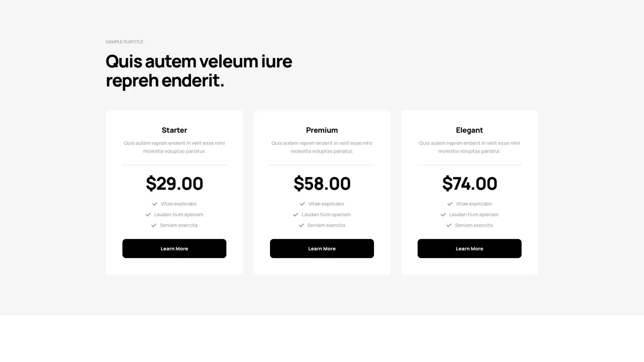Select the Starter plan's Learn More button
644x362 pixels.
pyautogui.click(x=174, y=248)
